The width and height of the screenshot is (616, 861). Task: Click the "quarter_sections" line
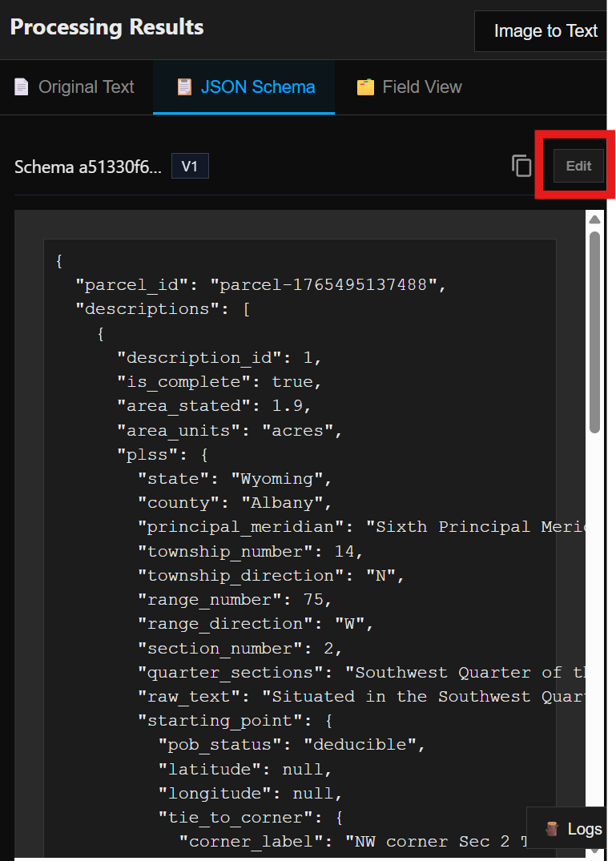(x=361, y=672)
